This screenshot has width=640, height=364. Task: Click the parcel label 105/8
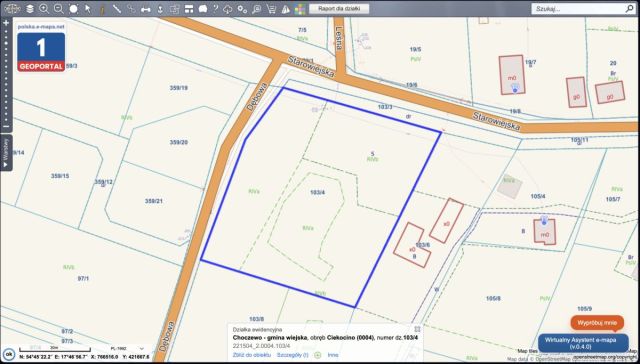click(493, 298)
